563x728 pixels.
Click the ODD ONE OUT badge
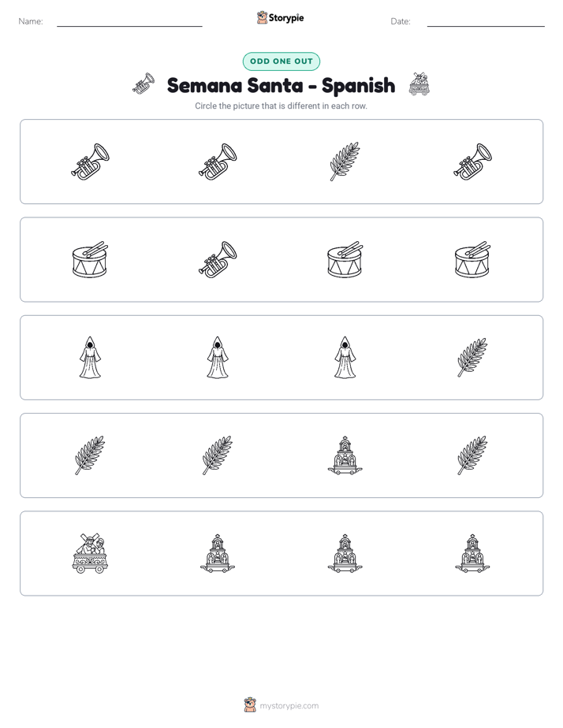point(281,61)
